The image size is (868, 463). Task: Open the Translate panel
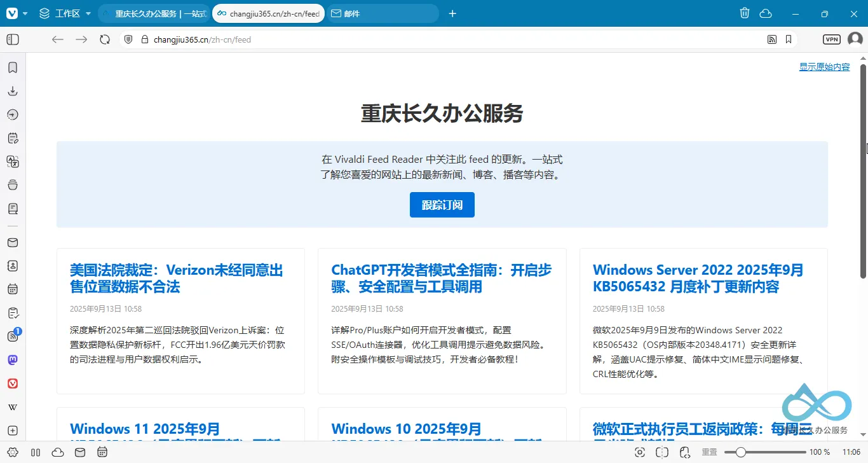(x=13, y=162)
